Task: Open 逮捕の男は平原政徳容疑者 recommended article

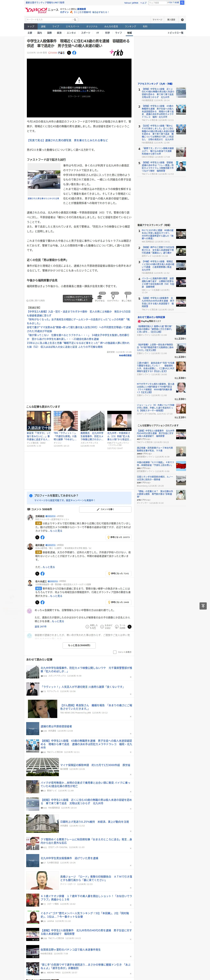Action: tap(56, 726)
